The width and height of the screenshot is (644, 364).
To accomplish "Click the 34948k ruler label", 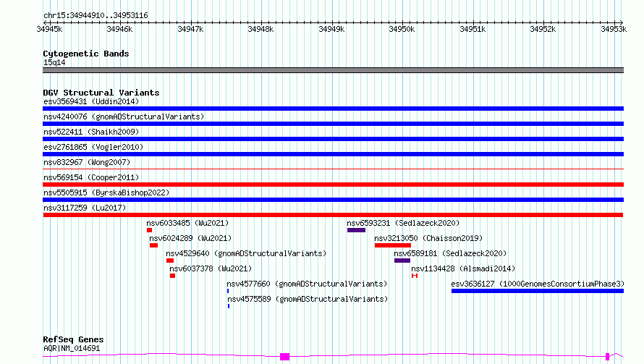I will [260, 29].
